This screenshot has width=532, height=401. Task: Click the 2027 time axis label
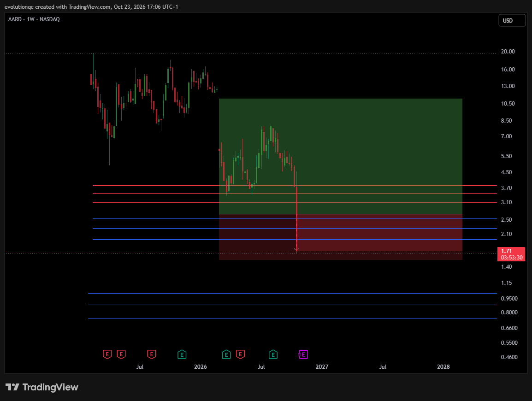(322, 367)
